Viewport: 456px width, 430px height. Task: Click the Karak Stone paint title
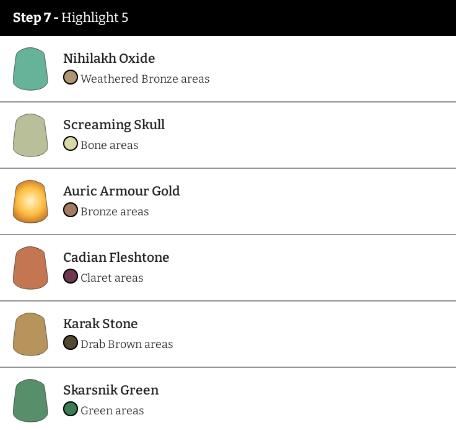pos(100,324)
